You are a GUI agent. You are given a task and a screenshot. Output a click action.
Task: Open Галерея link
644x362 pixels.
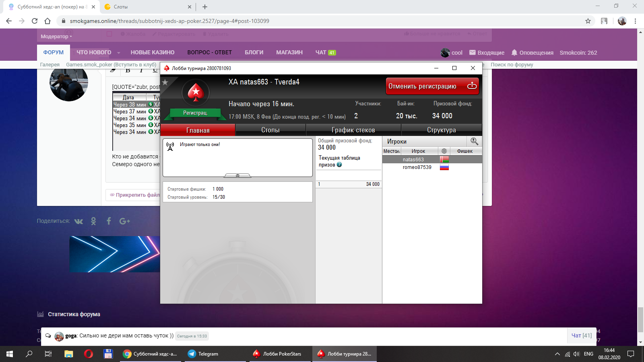coord(50,64)
